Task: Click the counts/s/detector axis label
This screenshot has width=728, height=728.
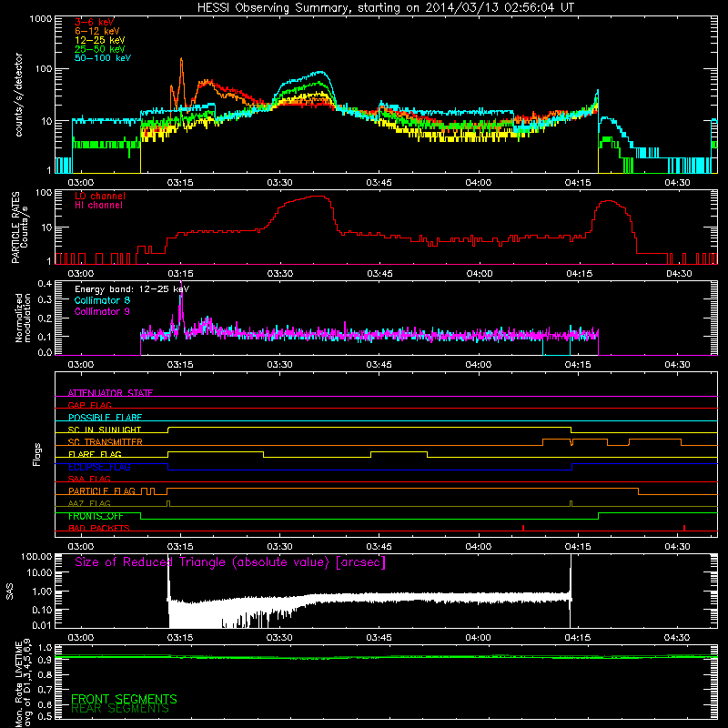Action: [x=19, y=95]
